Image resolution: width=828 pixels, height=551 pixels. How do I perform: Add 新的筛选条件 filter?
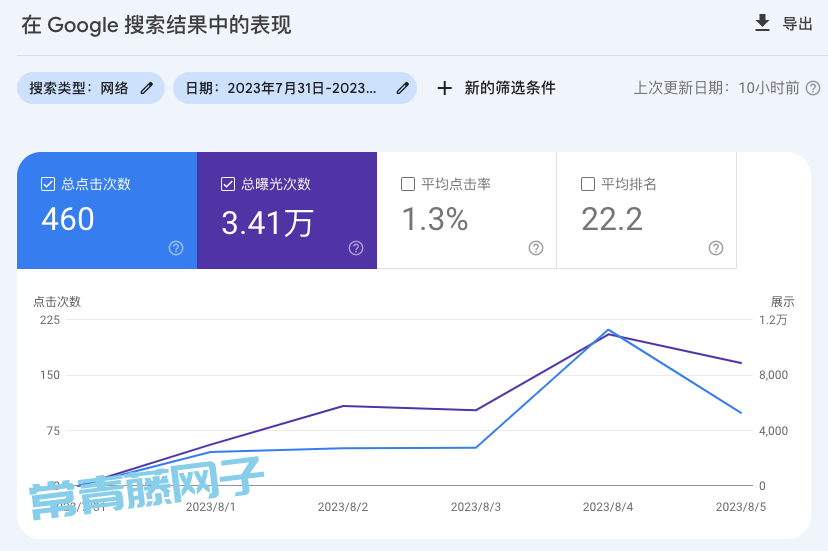pyautogui.click(x=510, y=88)
